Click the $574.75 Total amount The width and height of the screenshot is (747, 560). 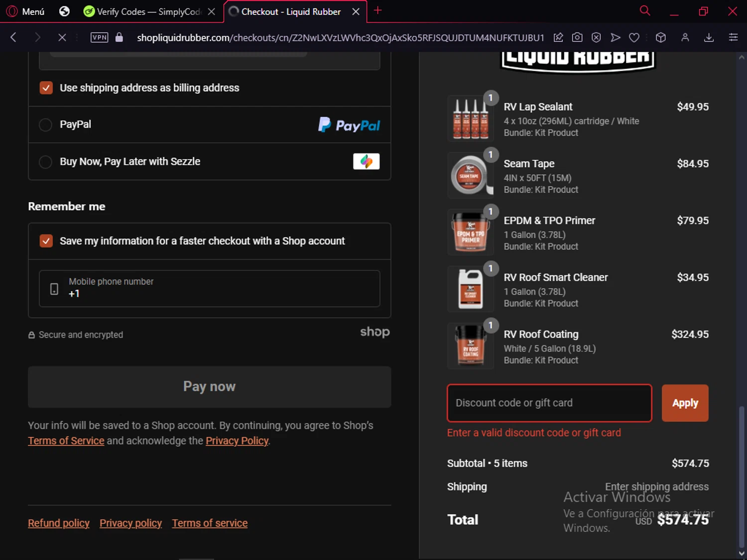[683, 520]
